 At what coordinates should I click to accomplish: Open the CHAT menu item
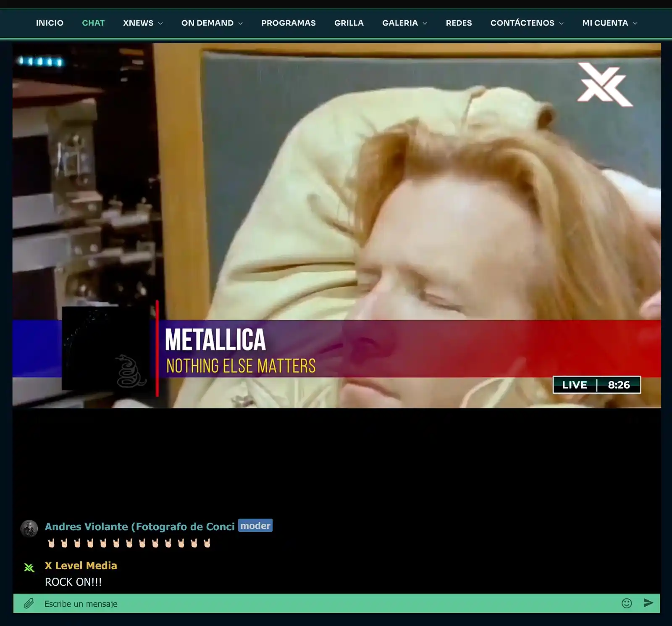93,23
